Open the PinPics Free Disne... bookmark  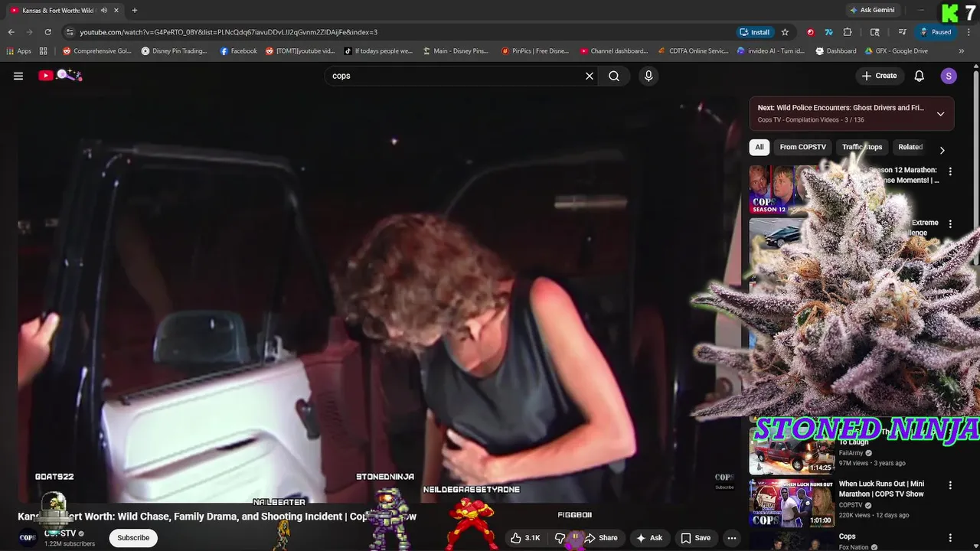535,51
